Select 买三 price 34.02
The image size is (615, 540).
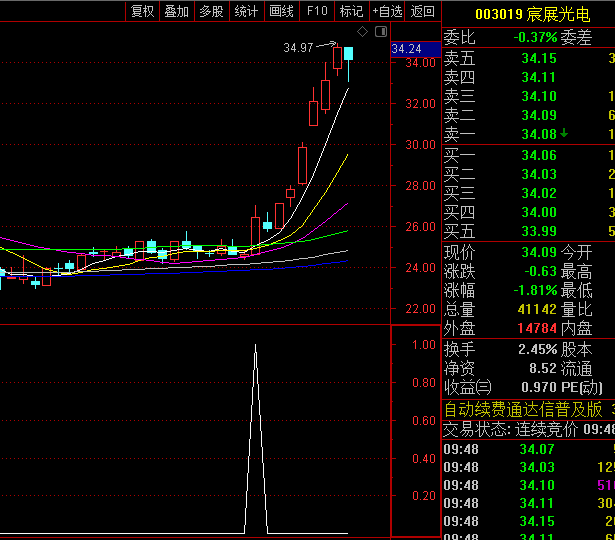pos(539,193)
